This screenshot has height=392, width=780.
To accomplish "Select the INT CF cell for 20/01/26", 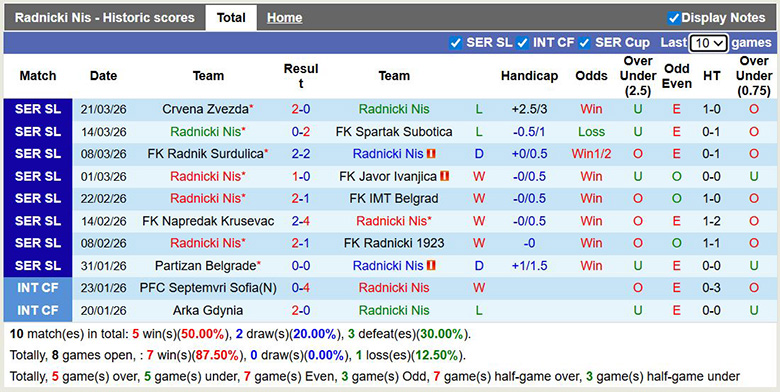I will point(38,310).
